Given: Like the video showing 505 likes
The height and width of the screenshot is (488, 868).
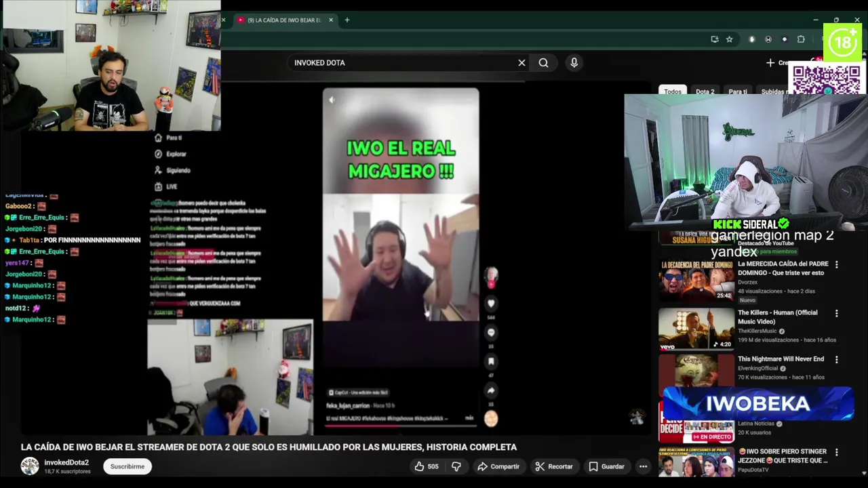Looking at the screenshot, I should [426, 466].
